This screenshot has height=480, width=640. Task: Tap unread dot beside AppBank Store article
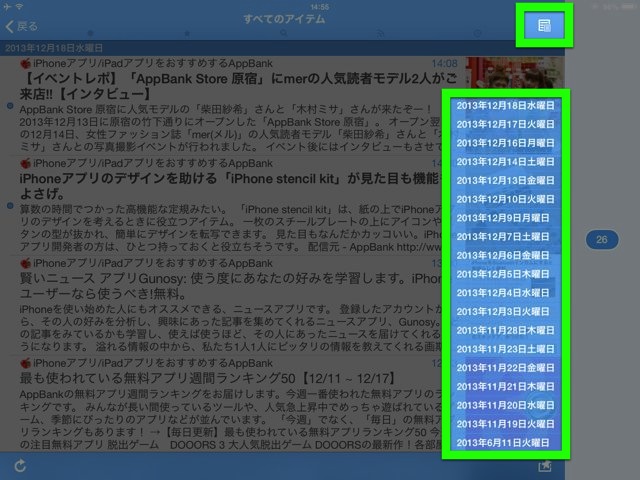[10, 106]
